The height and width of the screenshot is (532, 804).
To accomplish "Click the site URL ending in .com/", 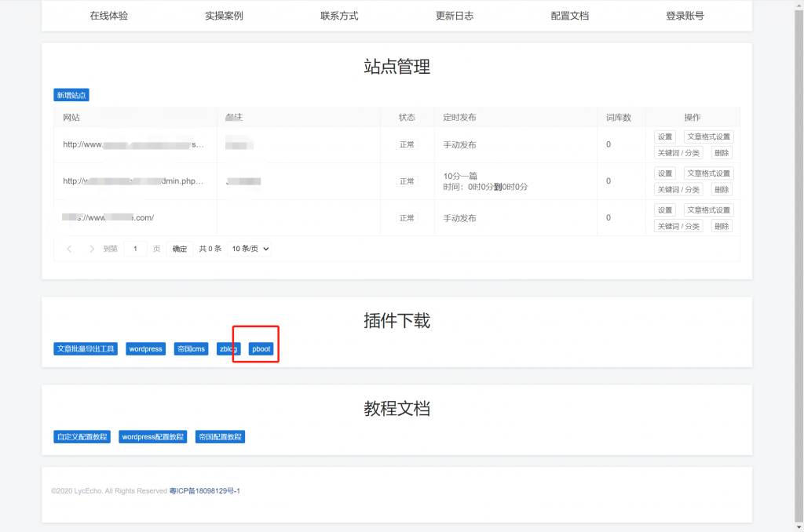I will 108,217.
